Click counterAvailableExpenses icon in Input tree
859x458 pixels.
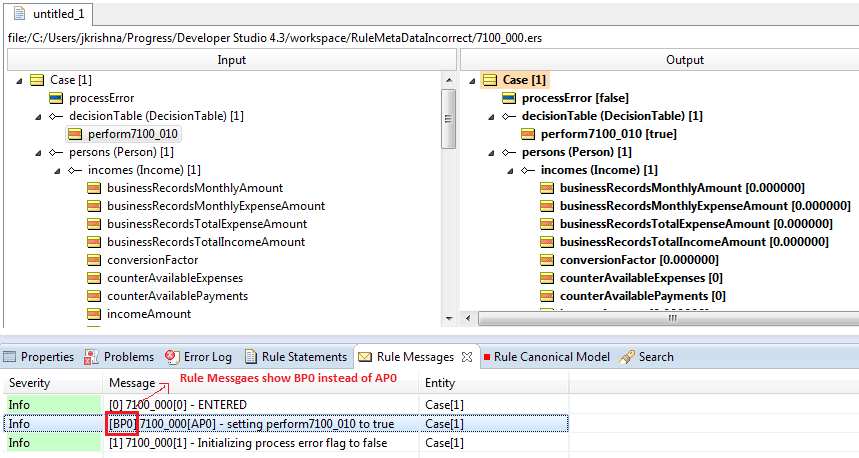[94, 278]
